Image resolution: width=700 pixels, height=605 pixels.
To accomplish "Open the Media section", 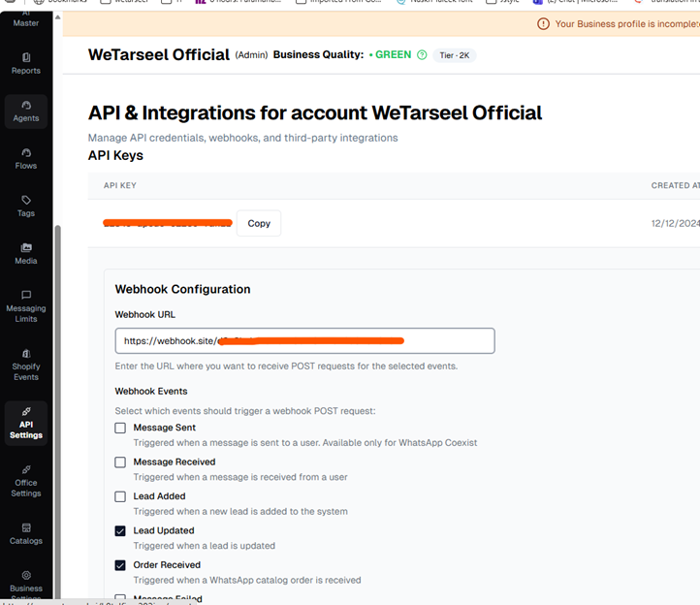I will pyautogui.click(x=26, y=254).
